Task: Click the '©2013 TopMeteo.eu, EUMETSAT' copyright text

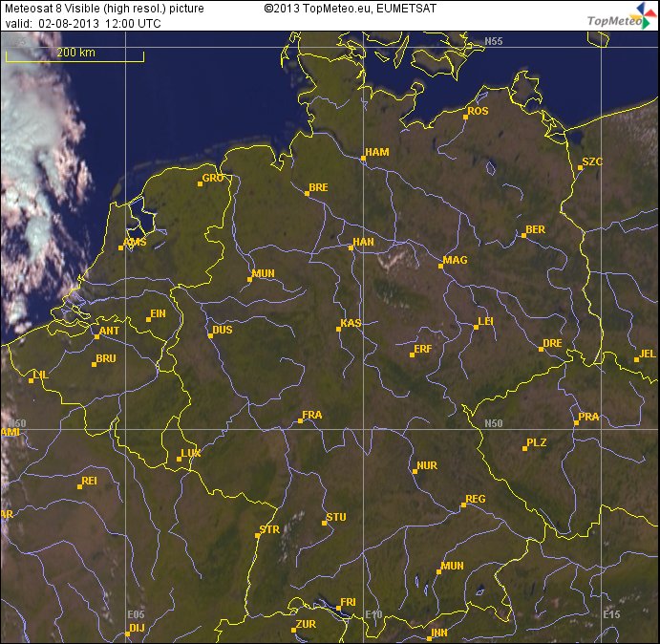Action: click(350, 9)
